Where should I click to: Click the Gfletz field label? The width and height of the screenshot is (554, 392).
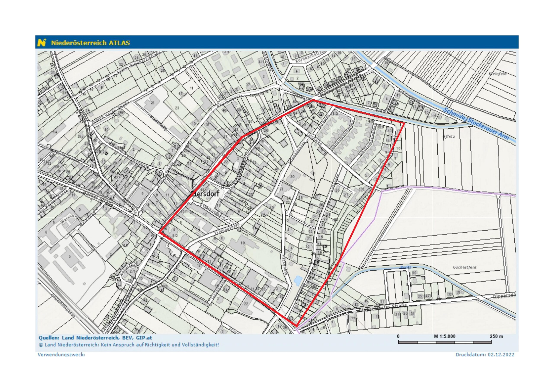pos(449,136)
